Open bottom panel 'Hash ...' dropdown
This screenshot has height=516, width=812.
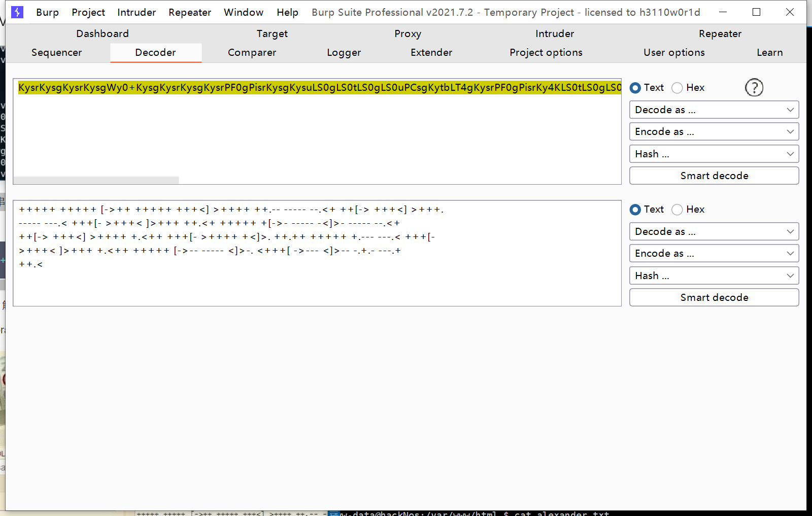tap(714, 276)
